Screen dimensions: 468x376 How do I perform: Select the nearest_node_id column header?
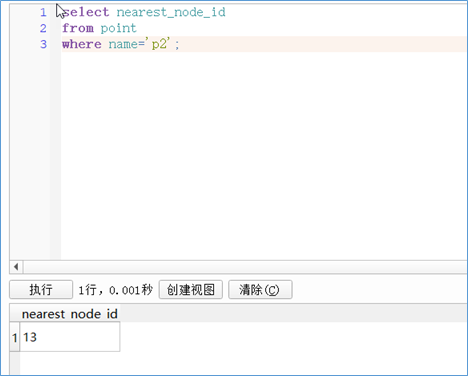[x=70, y=314]
